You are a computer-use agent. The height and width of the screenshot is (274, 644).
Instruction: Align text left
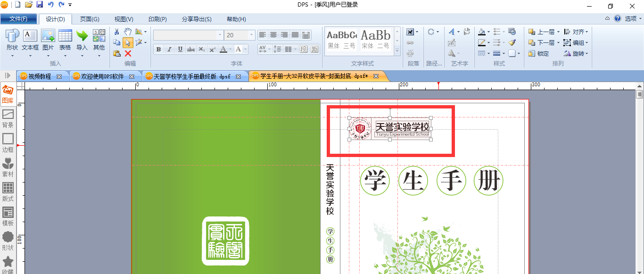[x=263, y=35]
